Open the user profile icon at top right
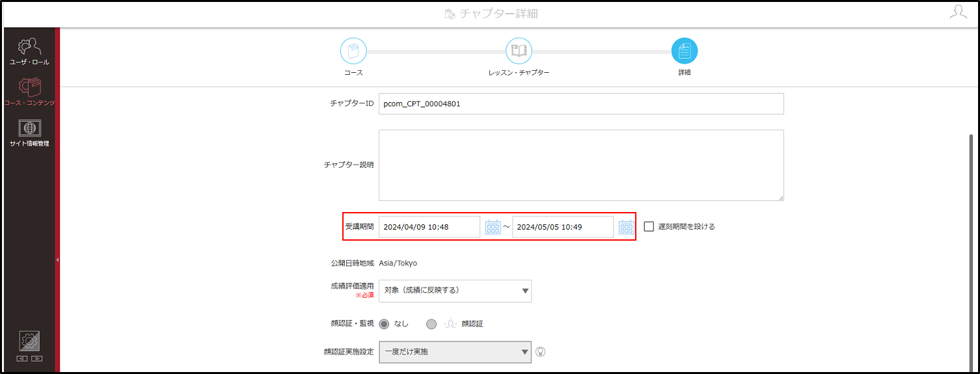Image resolution: width=980 pixels, height=374 pixels. tap(958, 12)
